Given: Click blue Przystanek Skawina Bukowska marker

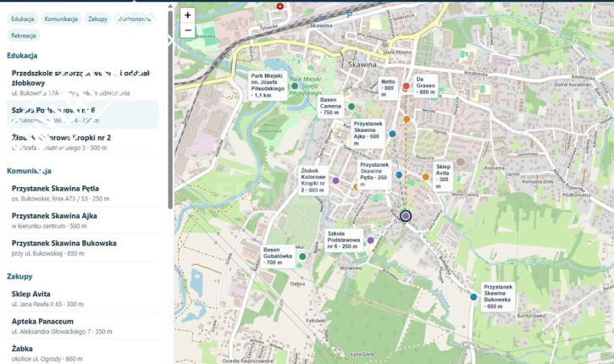Looking at the screenshot, I should pyautogui.click(x=473, y=297).
